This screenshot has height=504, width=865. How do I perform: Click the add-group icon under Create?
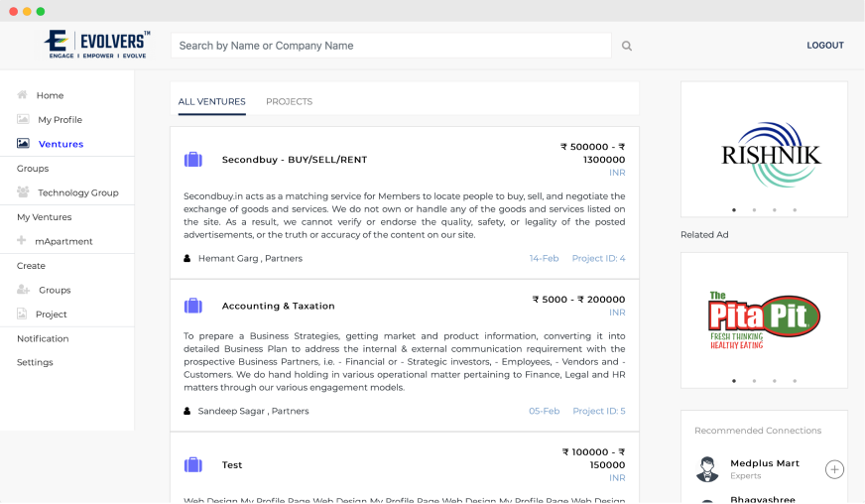tap(23, 290)
